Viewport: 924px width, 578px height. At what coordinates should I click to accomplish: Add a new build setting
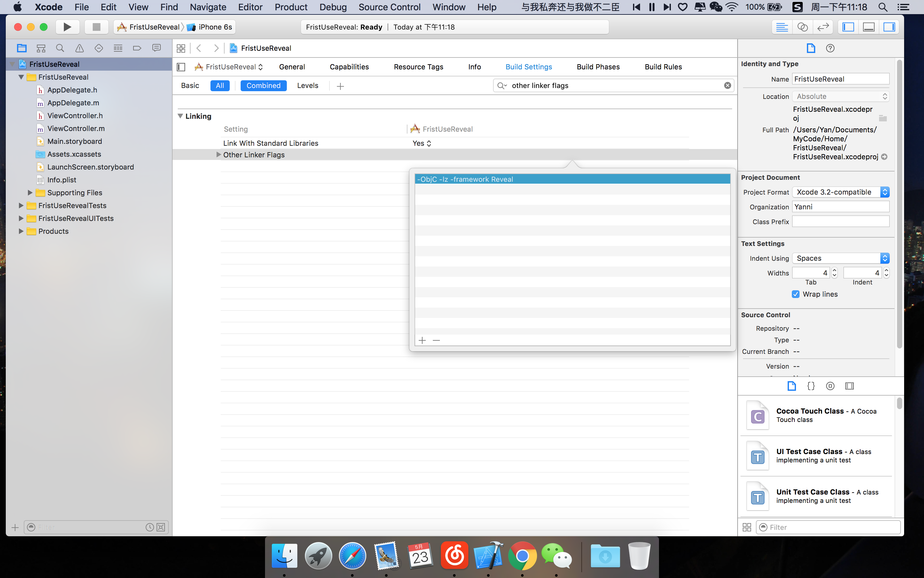coord(340,86)
